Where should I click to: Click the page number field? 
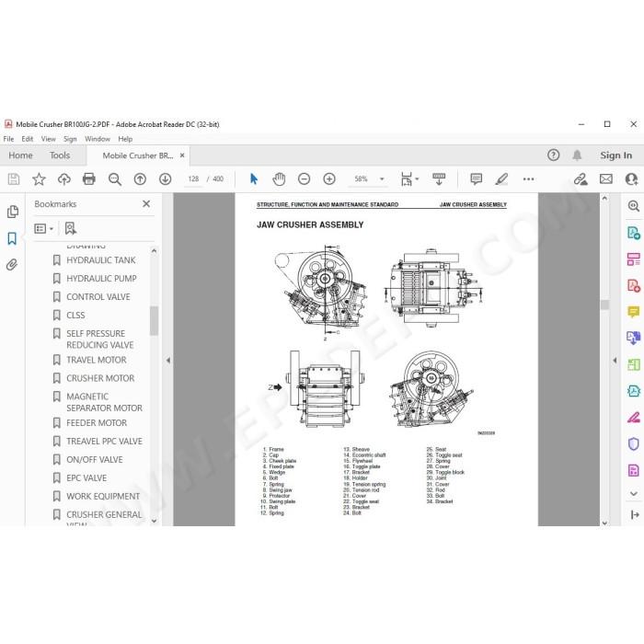tap(193, 179)
